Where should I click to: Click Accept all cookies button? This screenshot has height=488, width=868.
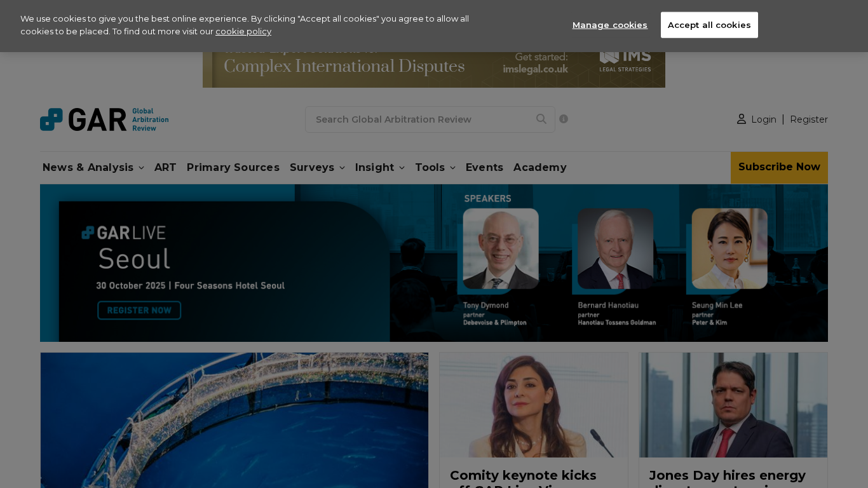tap(709, 25)
